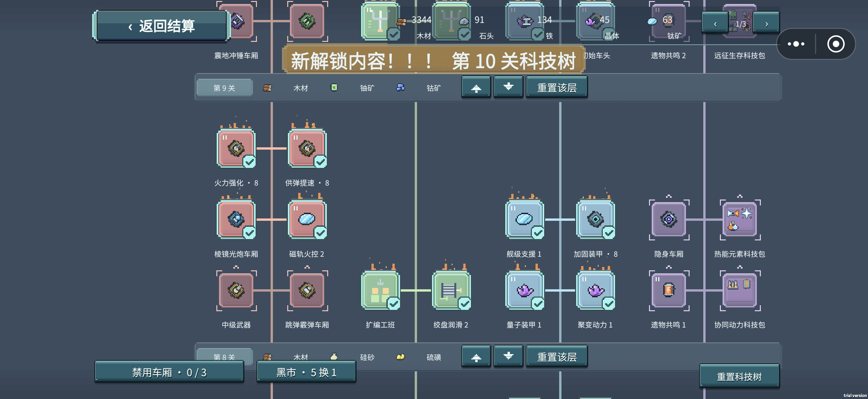Click 重置该层 for level 9
This screenshot has height=399, width=868.
click(x=557, y=87)
